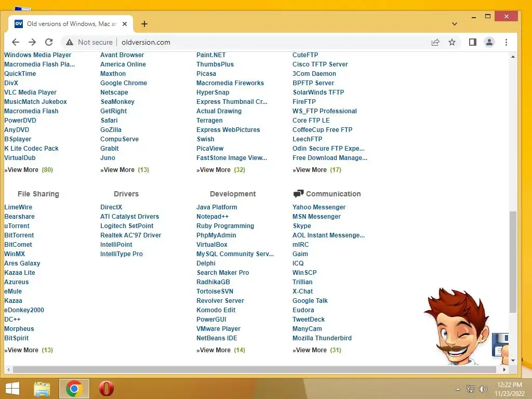Open the Winamp-alternative QuickTime link
532x399 pixels.
click(x=20, y=74)
